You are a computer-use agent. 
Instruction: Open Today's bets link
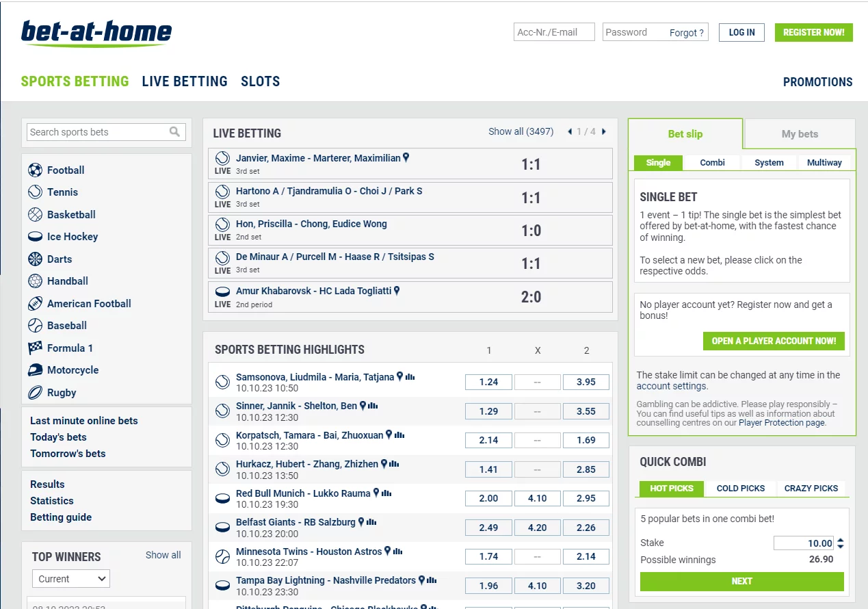pyautogui.click(x=58, y=437)
